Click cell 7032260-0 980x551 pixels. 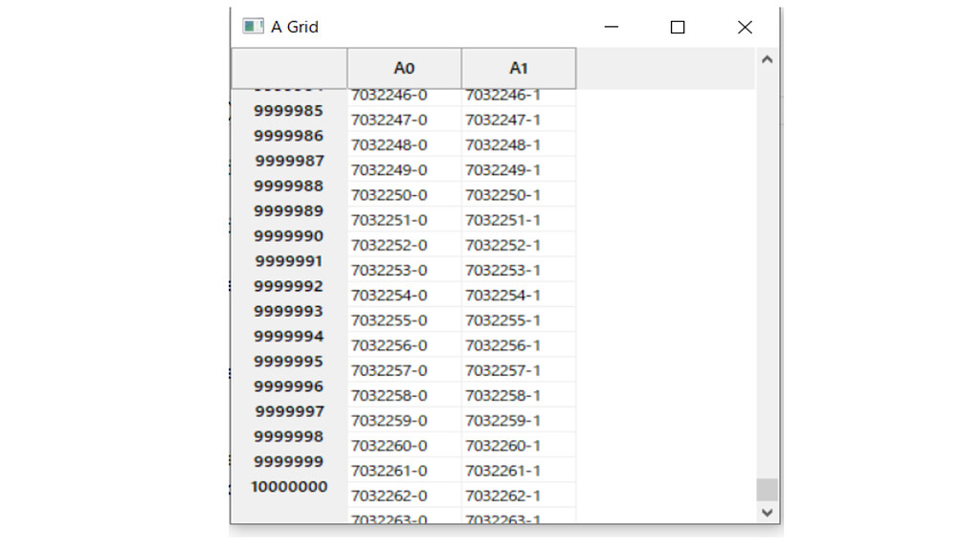point(405,446)
